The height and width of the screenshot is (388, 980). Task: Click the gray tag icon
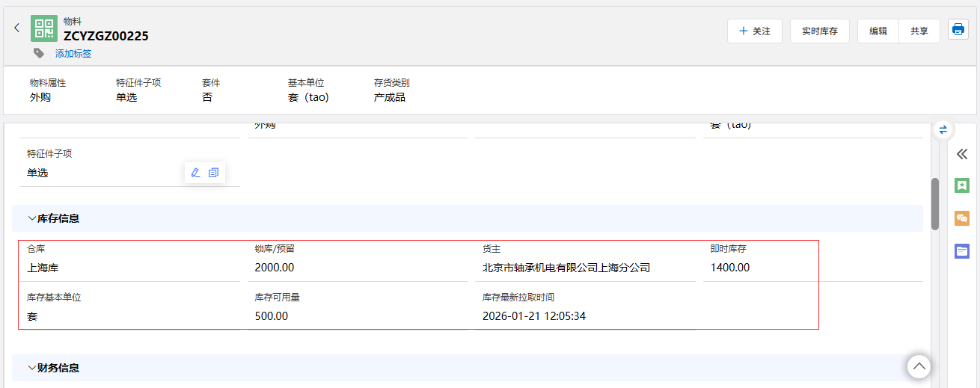pyautogui.click(x=39, y=53)
